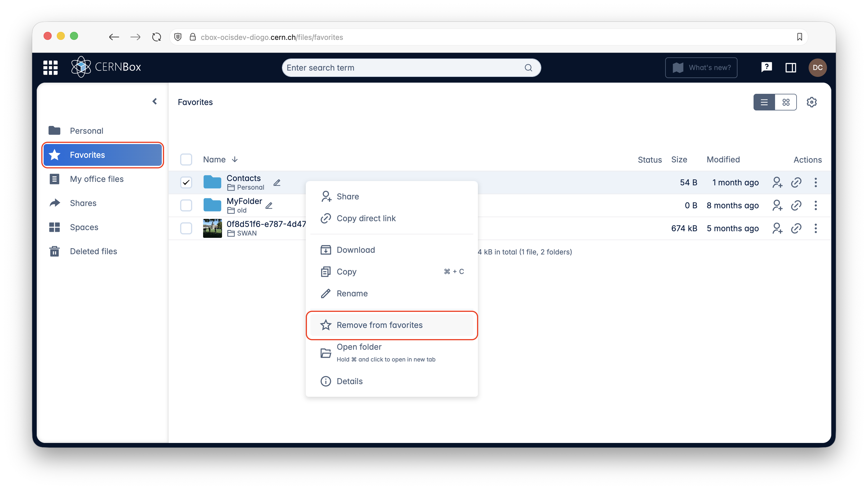
Task: Open Deleted files in sidebar
Action: tap(93, 251)
